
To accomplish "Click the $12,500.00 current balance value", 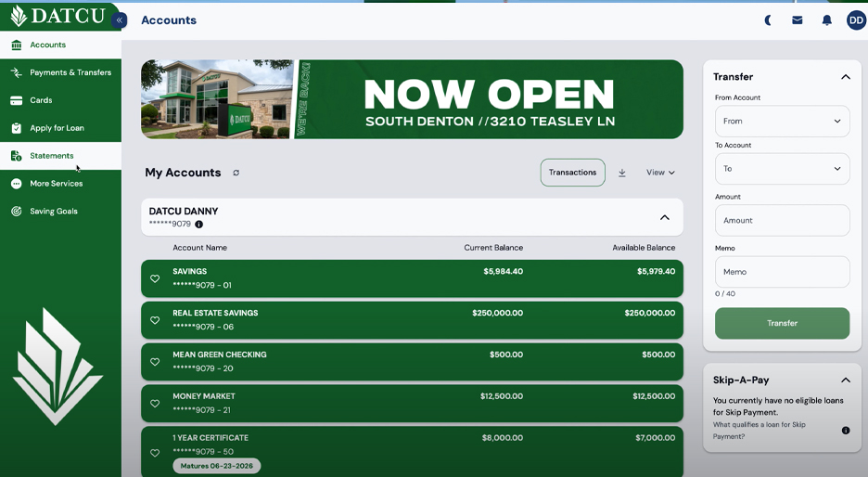I will pyautogui.click(x=502, y=396).
